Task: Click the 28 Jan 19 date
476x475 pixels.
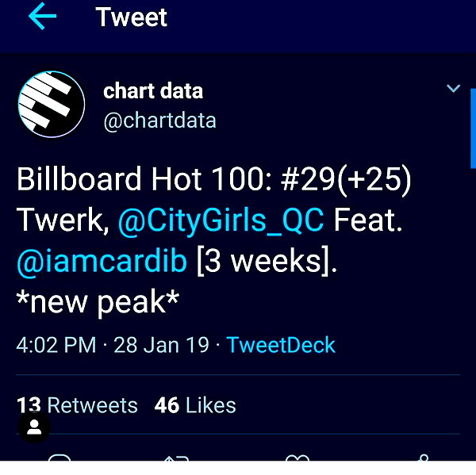Action: point(161,345)
